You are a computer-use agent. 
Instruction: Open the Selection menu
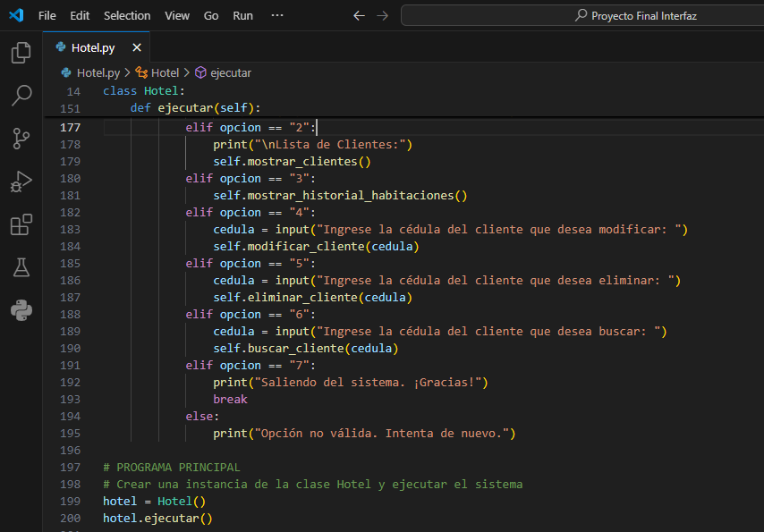[x=127, y=15]
